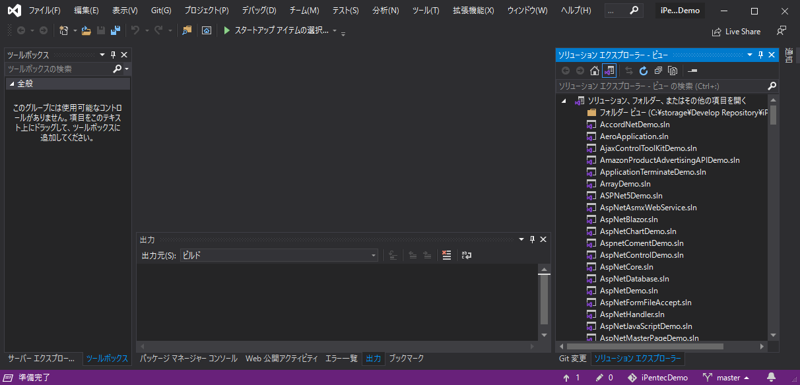This screenshot has width=800, height=385.
Task: Click the Refresh icon in Solution Explorer
Action: (x=643, y=70)
